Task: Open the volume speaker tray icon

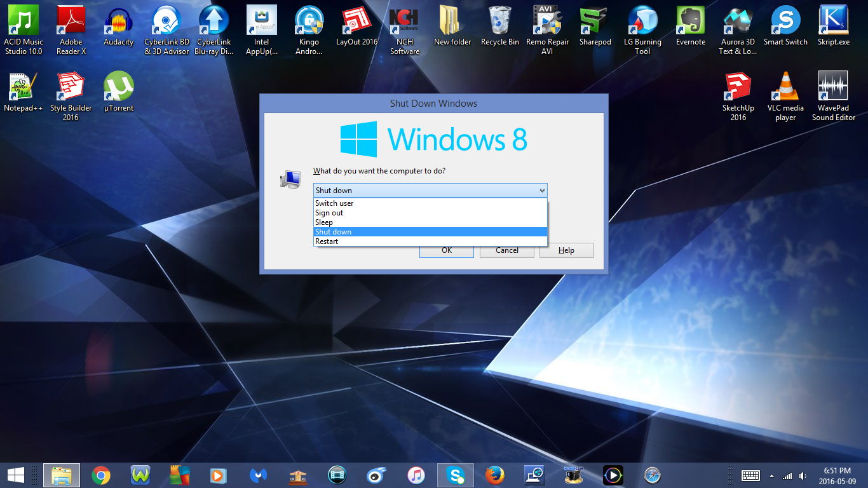Action: coord(803,476)
